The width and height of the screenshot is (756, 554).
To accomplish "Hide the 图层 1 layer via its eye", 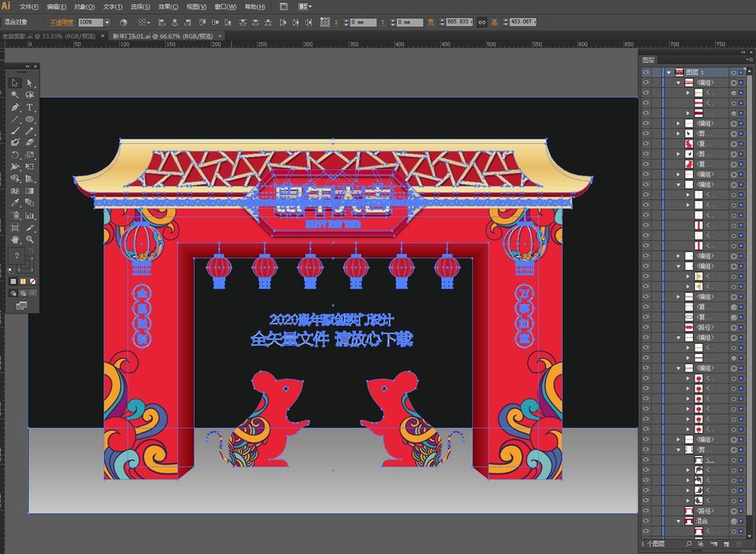I will [646, 72].
